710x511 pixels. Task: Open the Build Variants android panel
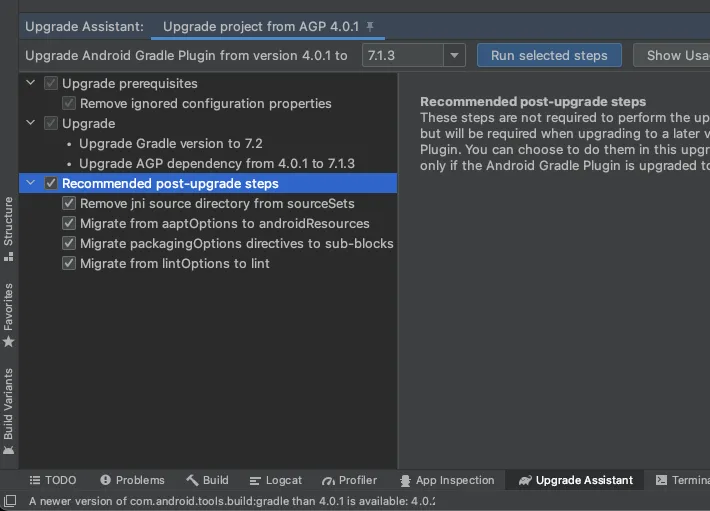pyautogui.click(x=9, y=411)
